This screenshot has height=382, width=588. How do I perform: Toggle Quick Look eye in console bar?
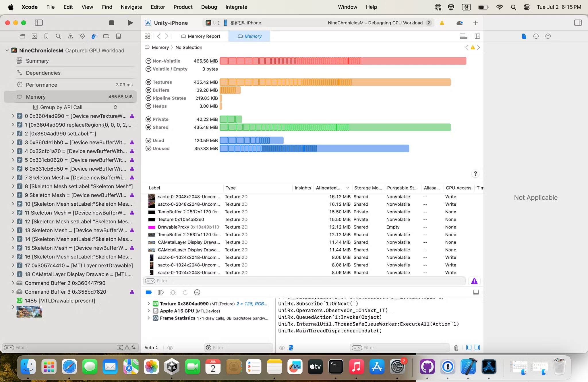tap(282, 348)
